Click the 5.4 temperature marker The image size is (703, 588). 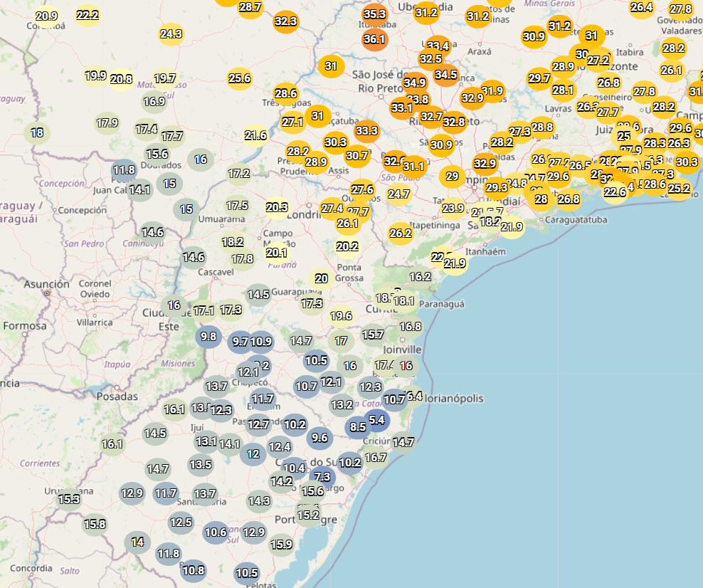tap(376, 420)
